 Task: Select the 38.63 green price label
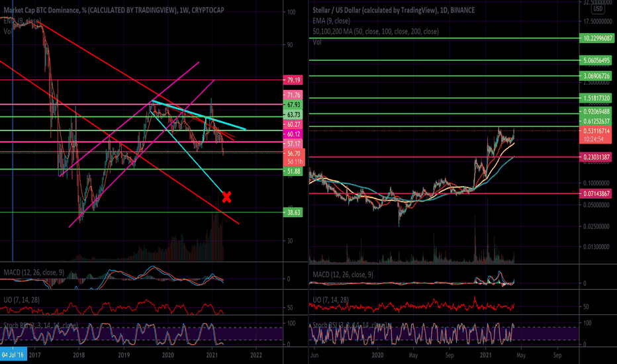[x=293, y=212]
